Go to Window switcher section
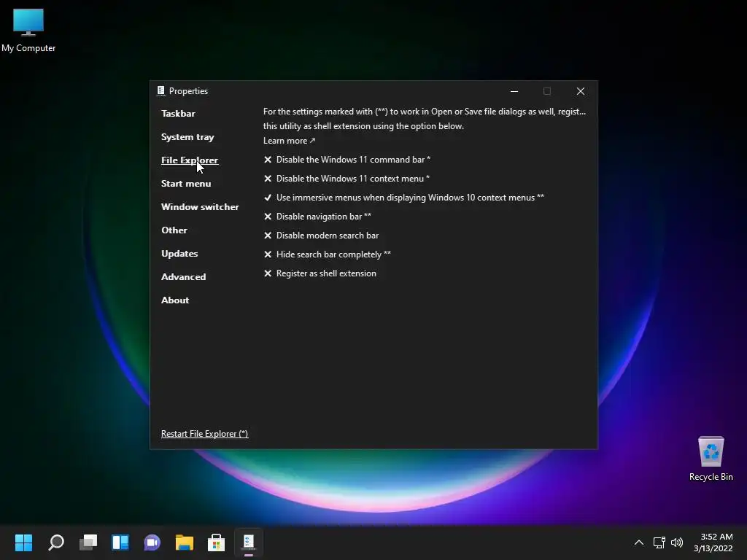 200,206
